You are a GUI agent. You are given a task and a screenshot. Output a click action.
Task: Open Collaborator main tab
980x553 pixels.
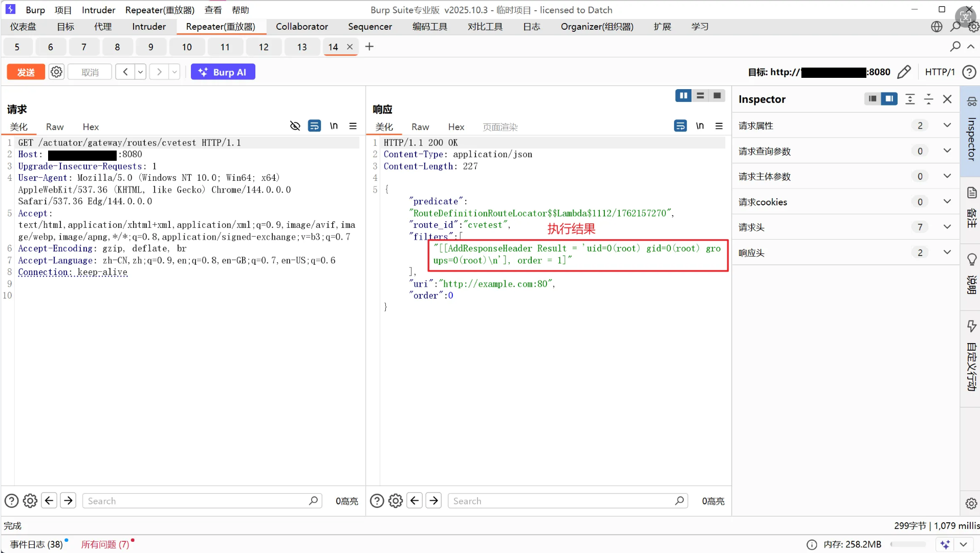click(302, 27)
